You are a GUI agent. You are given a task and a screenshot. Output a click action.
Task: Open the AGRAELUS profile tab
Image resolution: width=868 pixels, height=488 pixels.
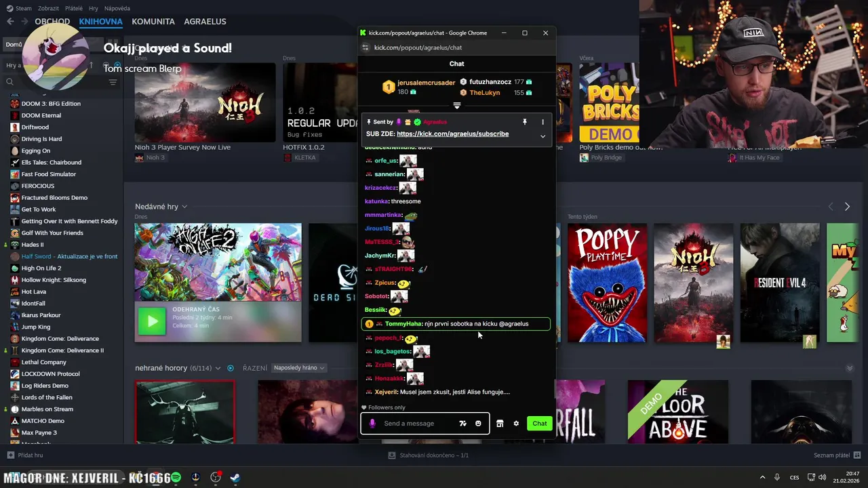(205, 22)
